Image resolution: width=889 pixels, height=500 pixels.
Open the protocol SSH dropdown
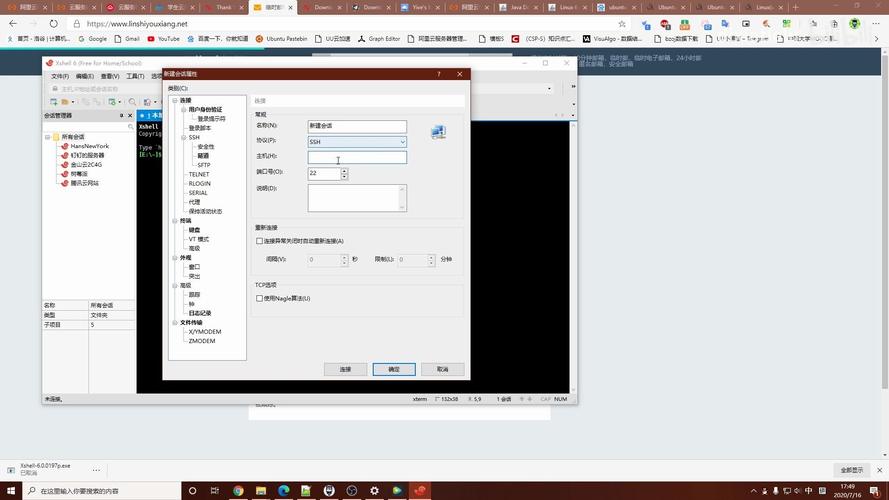pos(357,142)
